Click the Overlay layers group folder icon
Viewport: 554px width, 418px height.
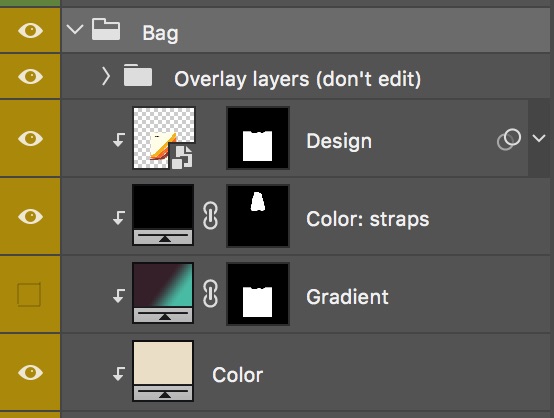point(138,75)
